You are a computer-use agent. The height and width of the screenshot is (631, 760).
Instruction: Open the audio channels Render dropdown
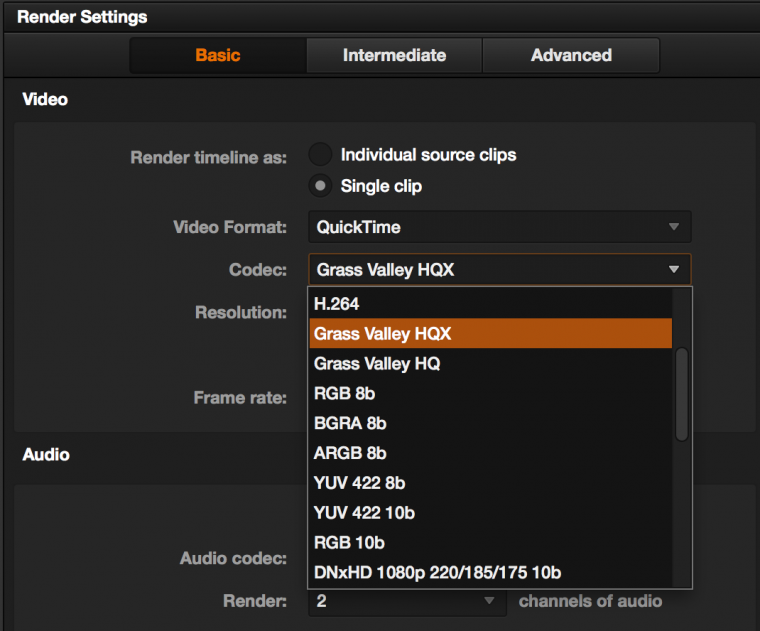[x=406, y=601]
